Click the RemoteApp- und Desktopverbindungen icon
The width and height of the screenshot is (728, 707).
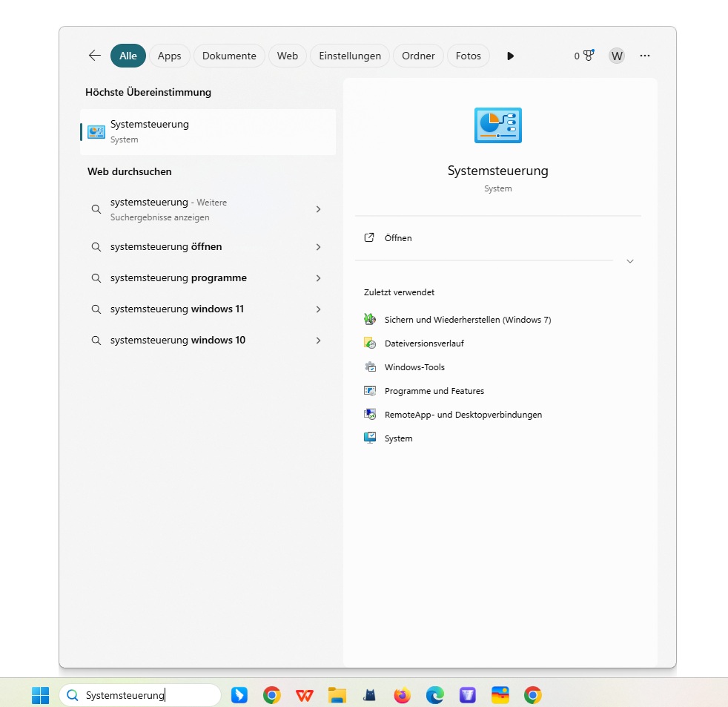[370, 414]
